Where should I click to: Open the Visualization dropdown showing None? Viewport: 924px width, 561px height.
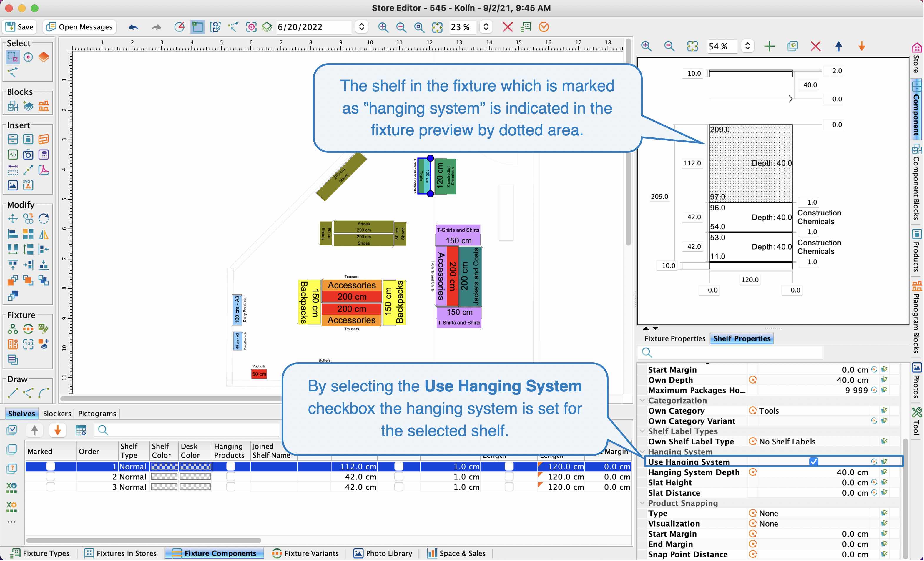click(813, 524)
